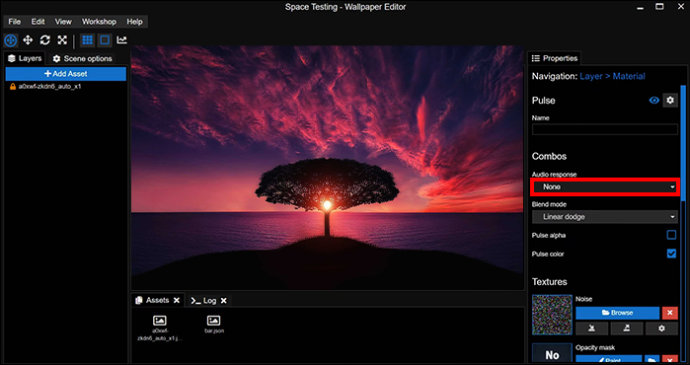The image size is (690, 365).
Task: Switch to the Layers tab
Action: click(x=25, y=59)
